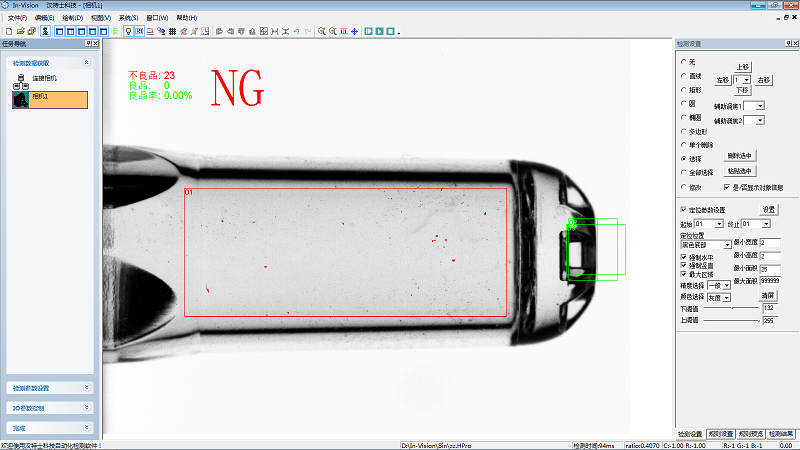
Task: Click the 连接相机 camera connection icon
Action: (21, 78)
